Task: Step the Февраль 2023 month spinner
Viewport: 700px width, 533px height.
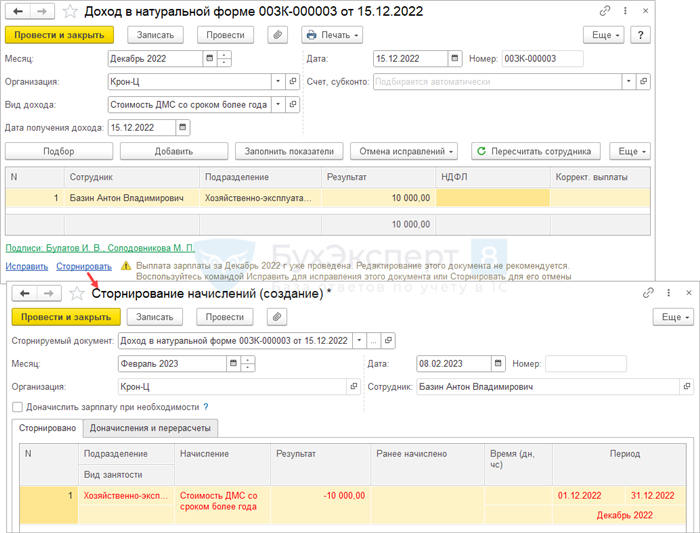Action: 248,364
